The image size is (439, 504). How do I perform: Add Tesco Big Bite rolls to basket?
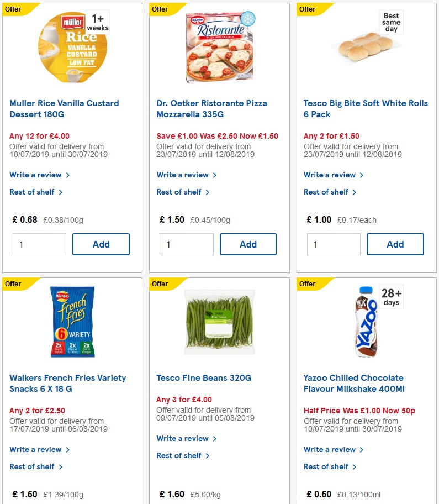click(x=395, y=244)
